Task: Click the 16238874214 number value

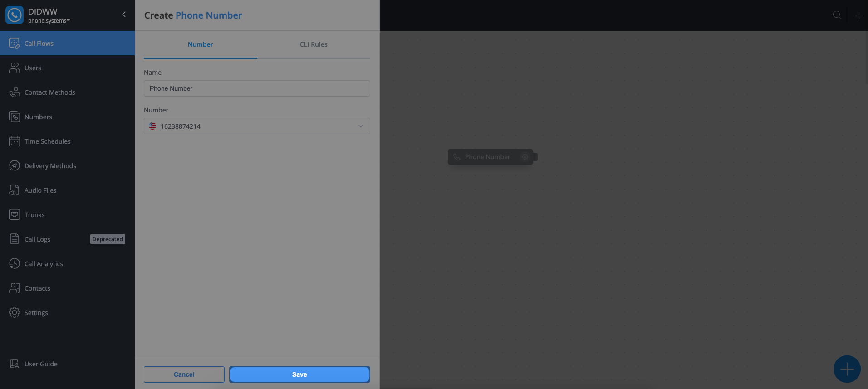Action: pyautogui.click(x=181, y=126)
